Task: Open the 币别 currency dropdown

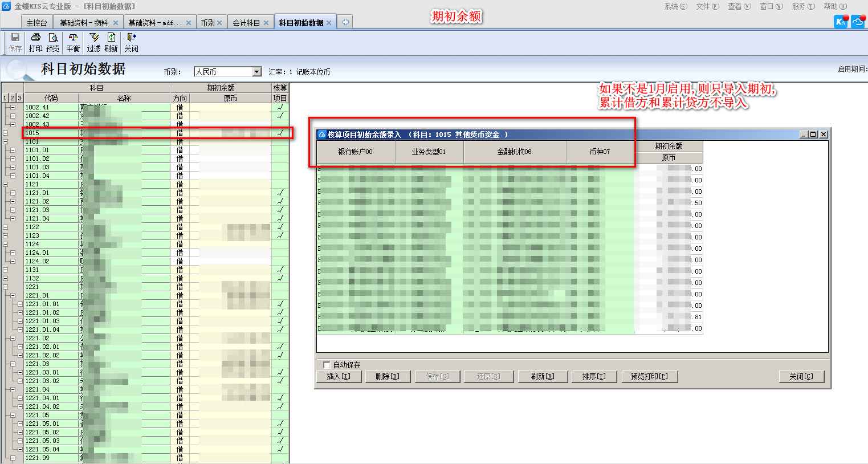Action: pyautogui.click(x=256, y=72)
